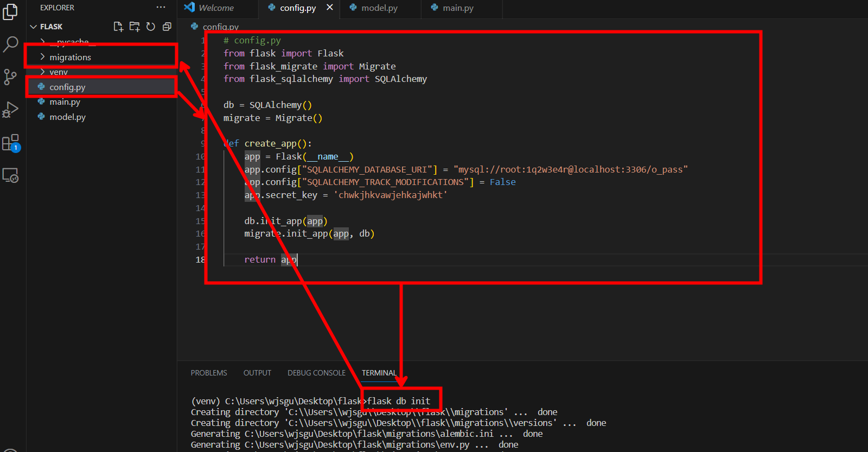
Task: Click the SQLALCHEMY_DATABASE_URI config line
Action: click(466, 169)
